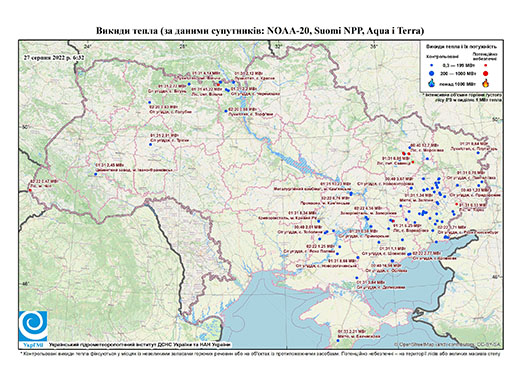Click the large red circle in the legend
The width and height of the screenshot is (520, 368).
point(486,73)
